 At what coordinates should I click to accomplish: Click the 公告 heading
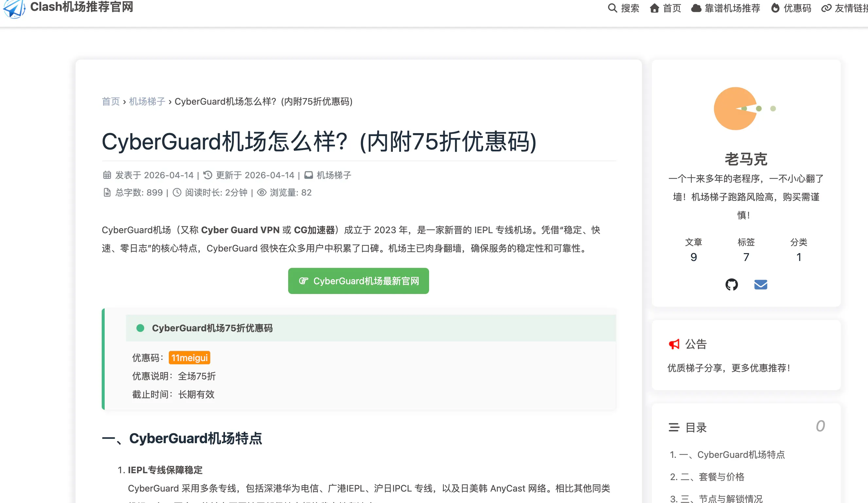[x=696, y=344]
